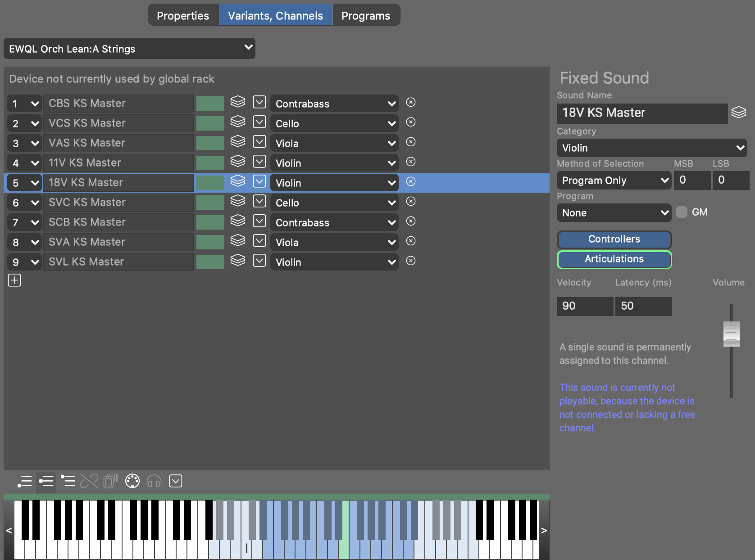Screen dimensions: 755x560
Task: Toggle the boxed chevron in SVA KS Master row
Action: click(x=259, y=241)
